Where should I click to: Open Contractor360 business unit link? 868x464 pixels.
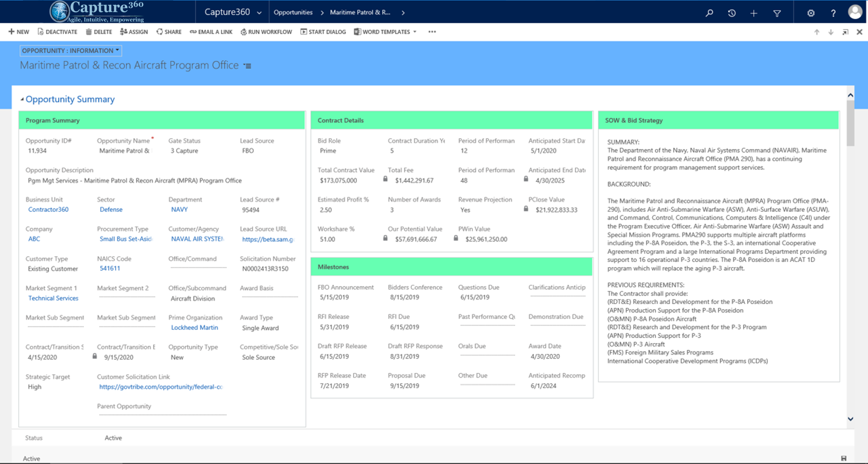(48, 210)
